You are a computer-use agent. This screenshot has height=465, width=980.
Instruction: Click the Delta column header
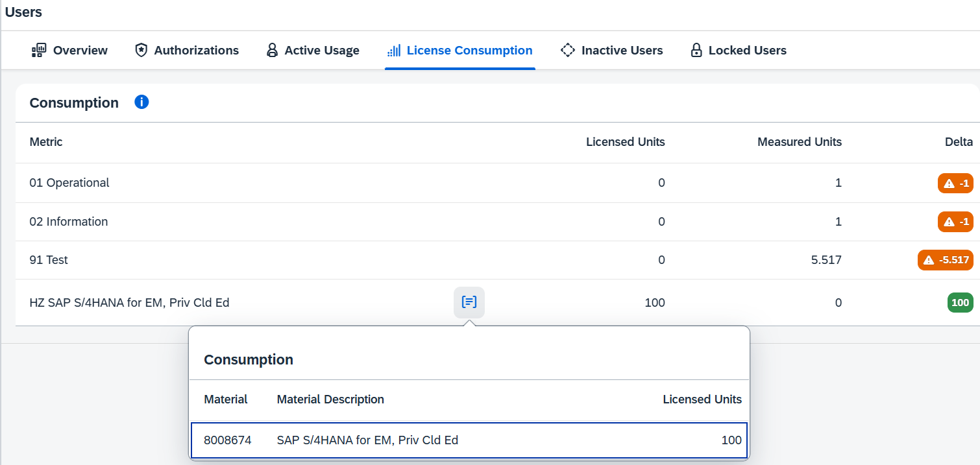pos(958,142)
